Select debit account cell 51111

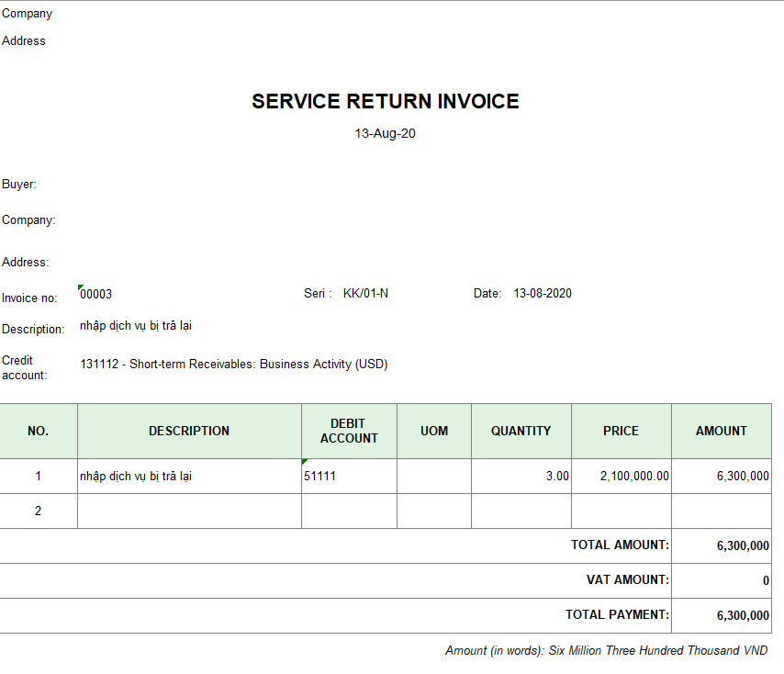[x=349, y=477]
